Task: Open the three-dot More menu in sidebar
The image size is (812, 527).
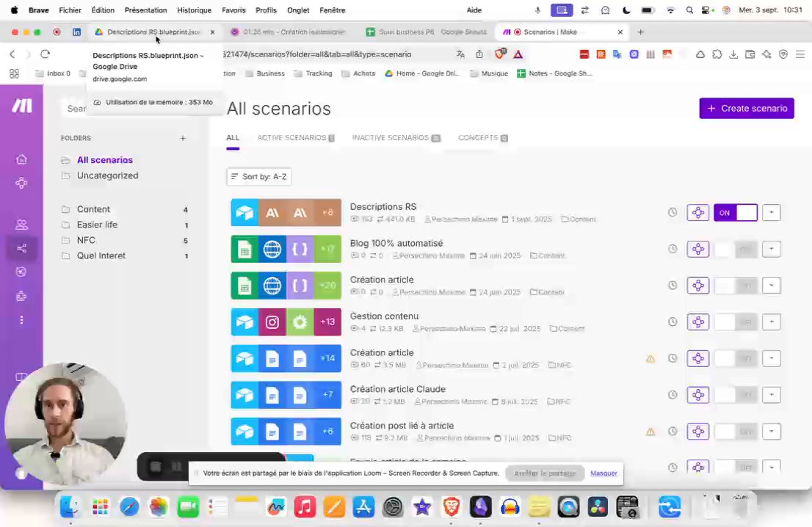Action: [x=21, y=320]
